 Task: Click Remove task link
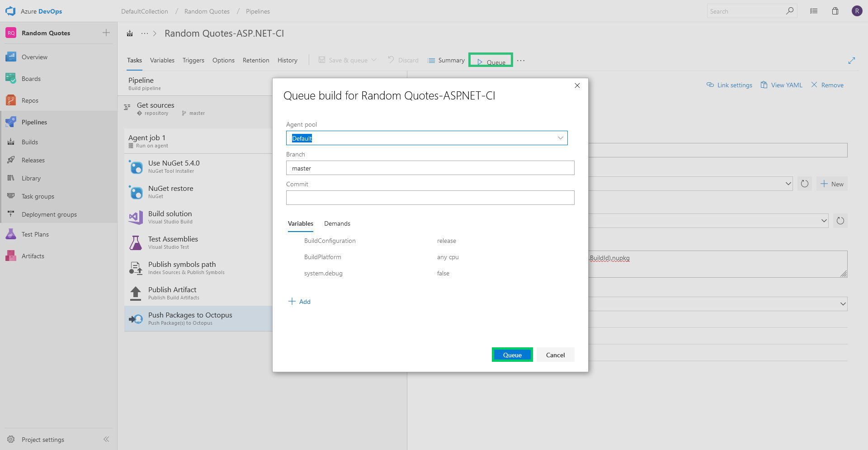click(827, 85)
